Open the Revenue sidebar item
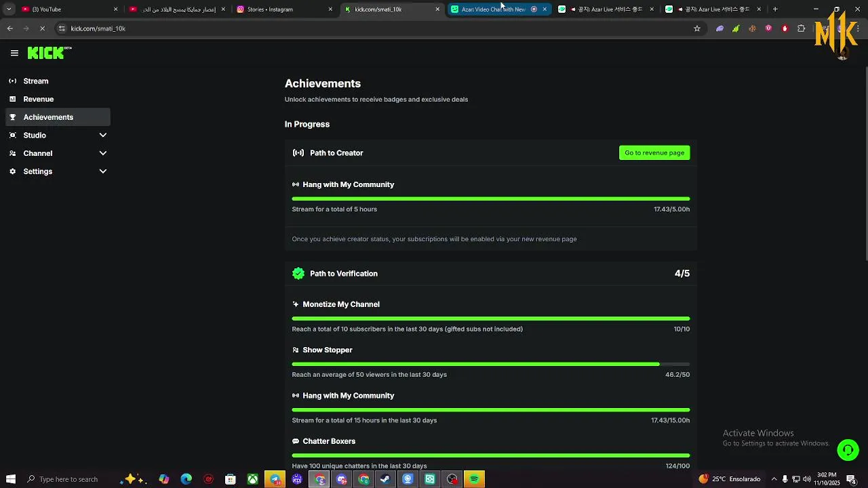The height and width of the screenshot is (488, 868). pyautogui.click(x=58, y=99)
